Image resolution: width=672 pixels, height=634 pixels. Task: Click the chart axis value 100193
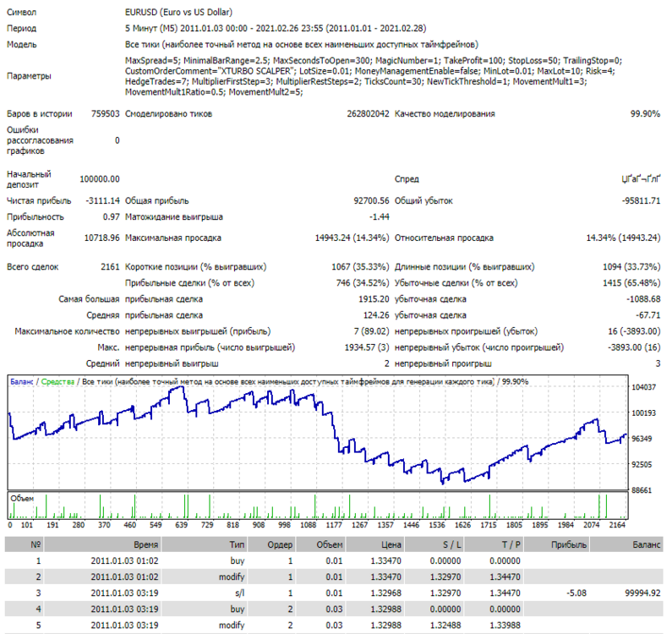[644, 413]
